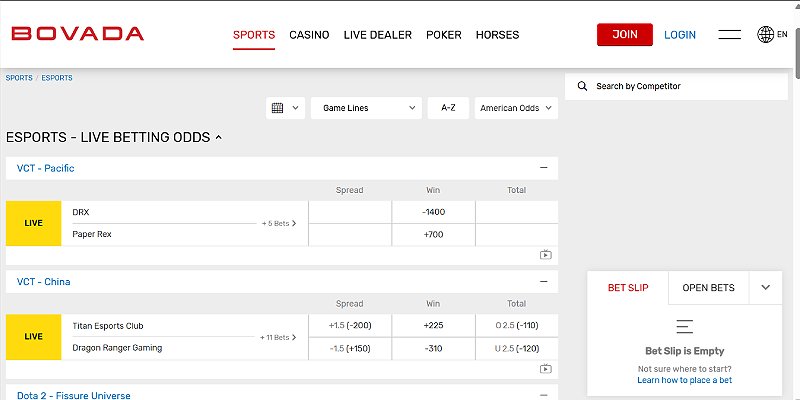The image size is (800, 400).
Task: Open Learn how to place a bet
Action: [684, 380]
